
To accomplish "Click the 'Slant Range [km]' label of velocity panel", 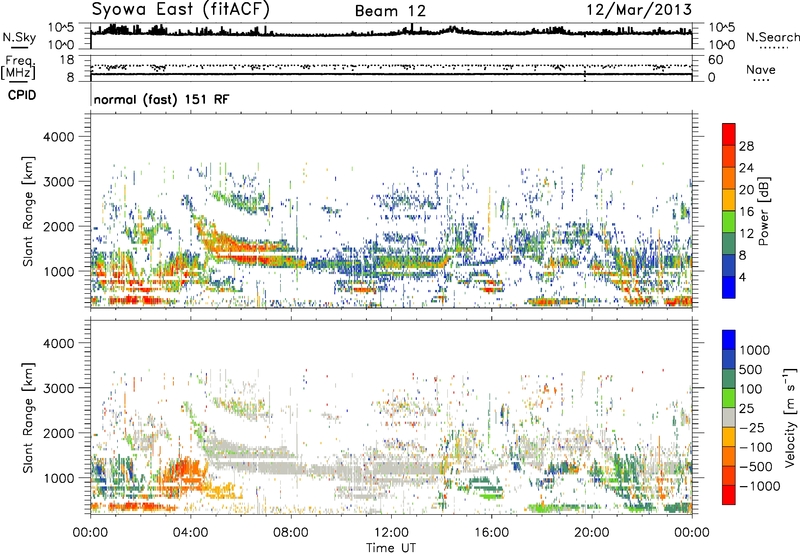I will (28, 418).
